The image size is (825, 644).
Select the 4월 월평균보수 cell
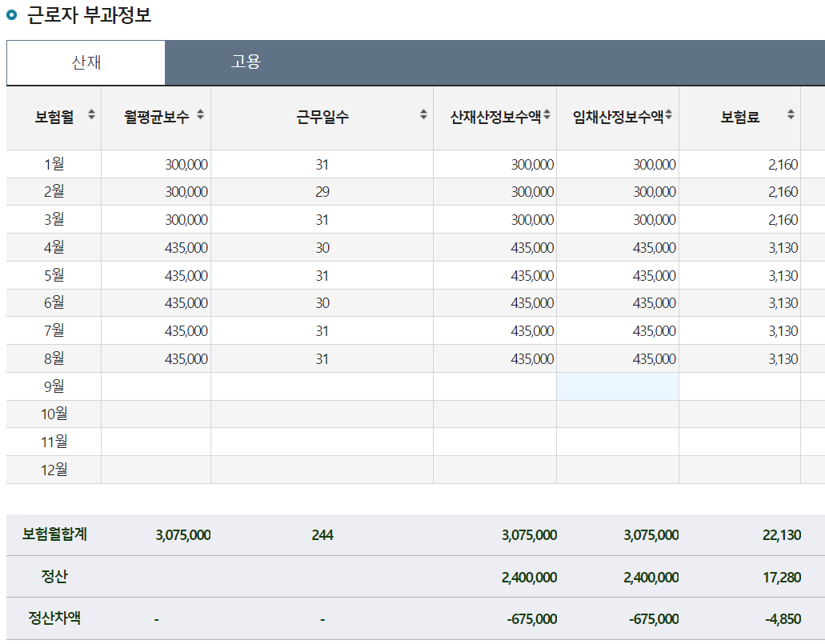click(x=186, y=248)
